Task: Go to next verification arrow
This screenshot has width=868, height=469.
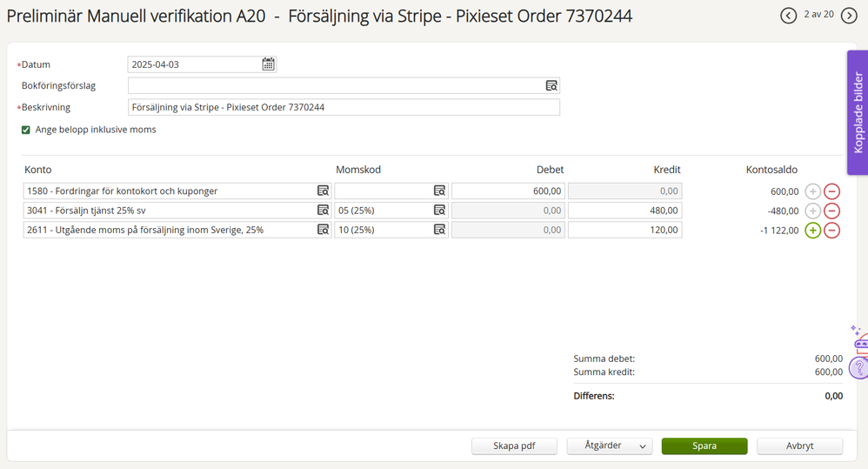Action: pos(849,16)
